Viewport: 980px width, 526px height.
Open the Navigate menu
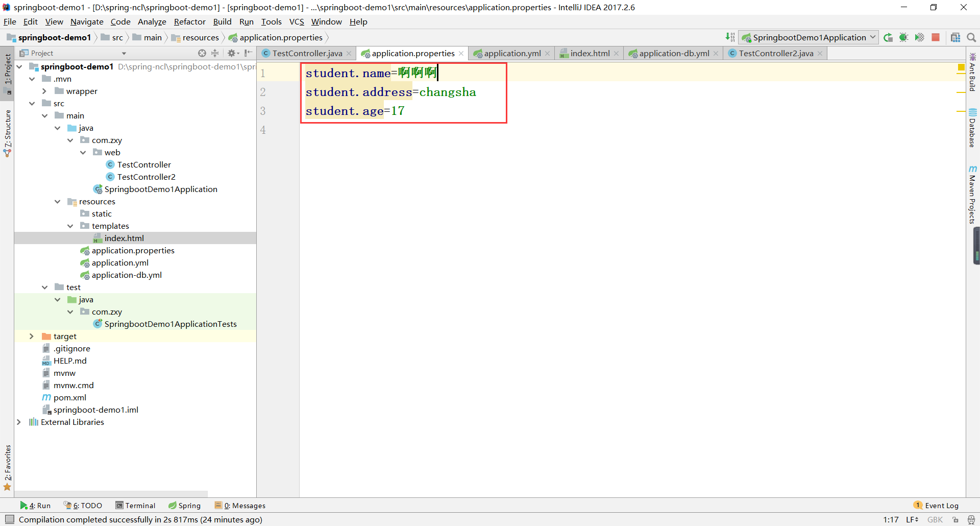[x=87, y=21]
